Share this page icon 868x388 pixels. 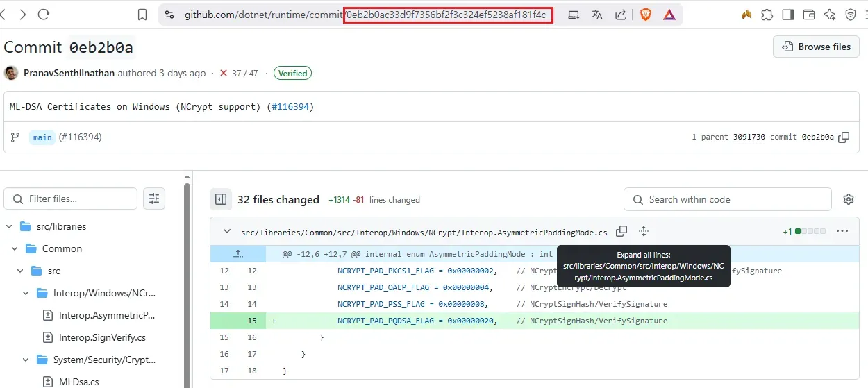click(x=621, y=15)
